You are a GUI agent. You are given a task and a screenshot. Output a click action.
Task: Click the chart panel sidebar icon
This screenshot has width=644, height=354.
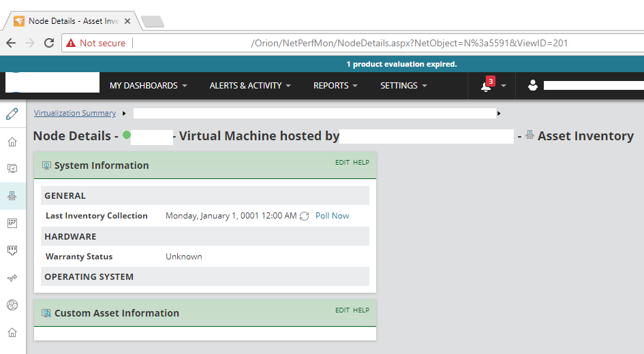[x=12, y=223]
